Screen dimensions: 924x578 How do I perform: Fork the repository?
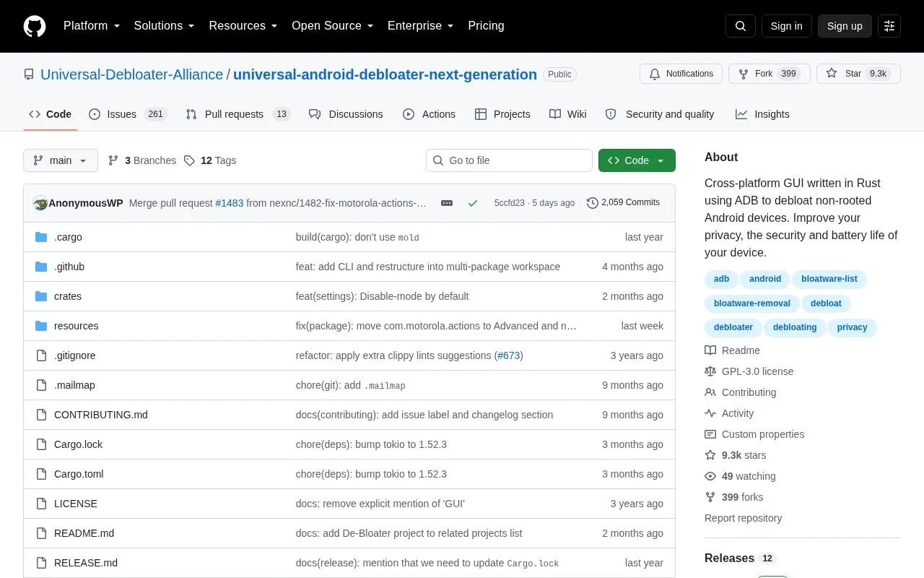[x=770, y=74]
